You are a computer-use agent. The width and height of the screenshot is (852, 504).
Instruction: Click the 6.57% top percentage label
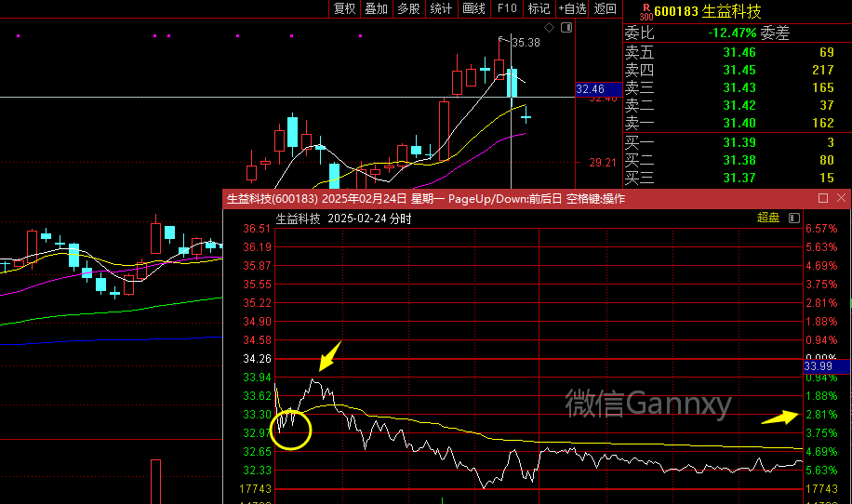tap(821, 229)
